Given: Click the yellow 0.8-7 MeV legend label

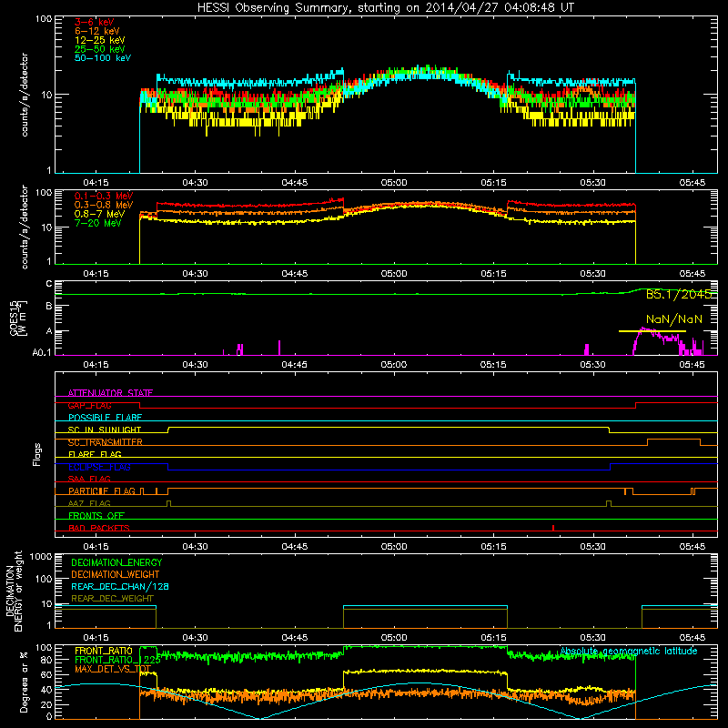Looking at the screenshot, I should 99,214.
